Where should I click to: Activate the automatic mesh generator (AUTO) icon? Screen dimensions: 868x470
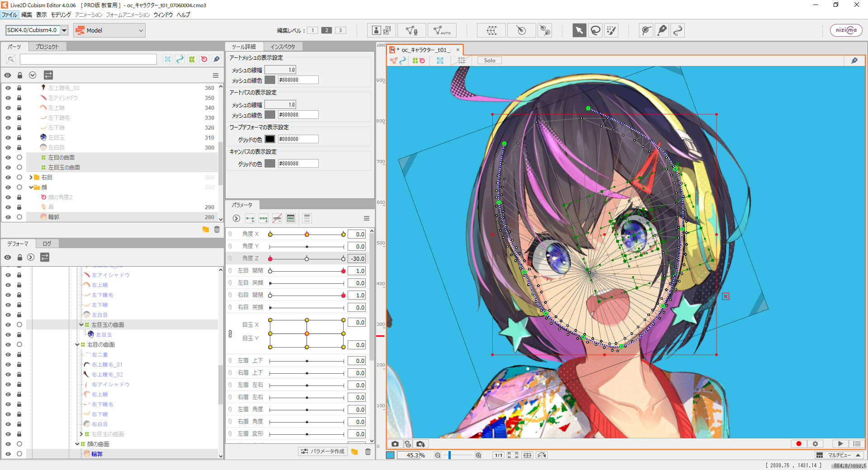pyautogui.click(x=441, y=30)
